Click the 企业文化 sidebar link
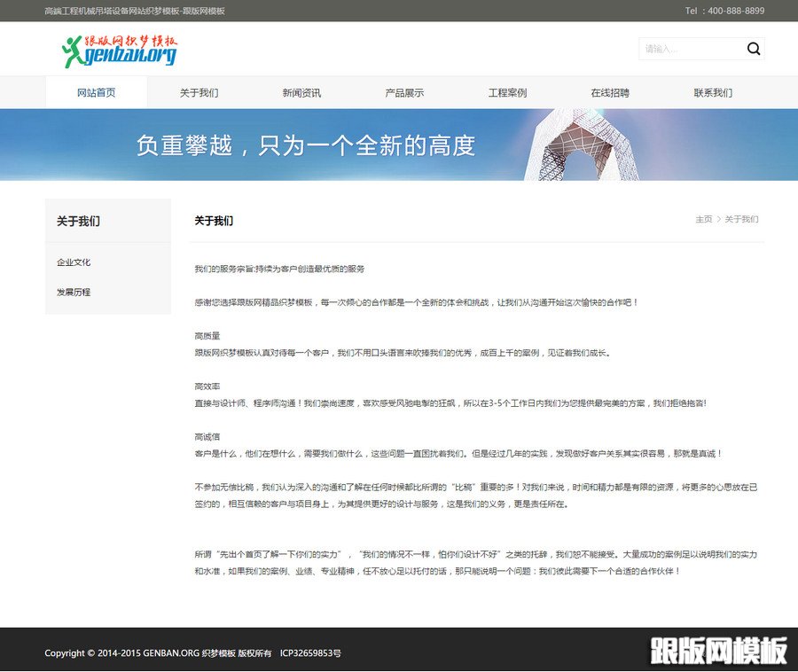Image resolution: width=798 pixels, height=672 pixels. (73, 262)
